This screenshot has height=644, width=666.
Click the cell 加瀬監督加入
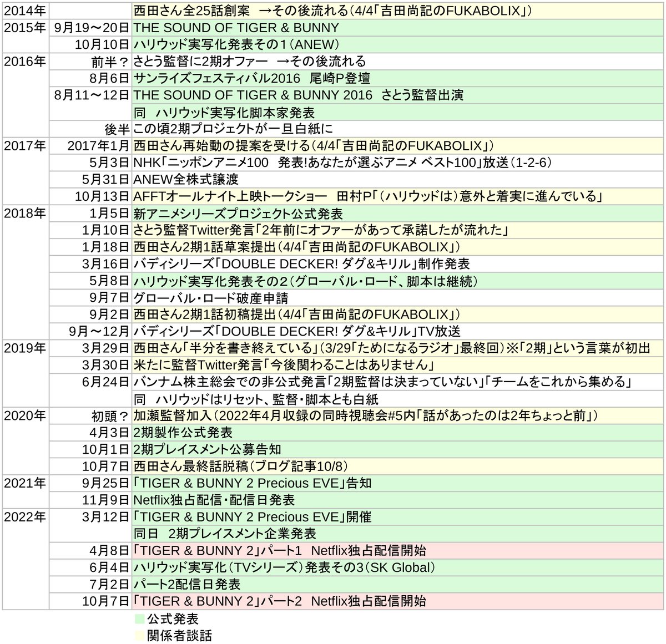(398, 416)
